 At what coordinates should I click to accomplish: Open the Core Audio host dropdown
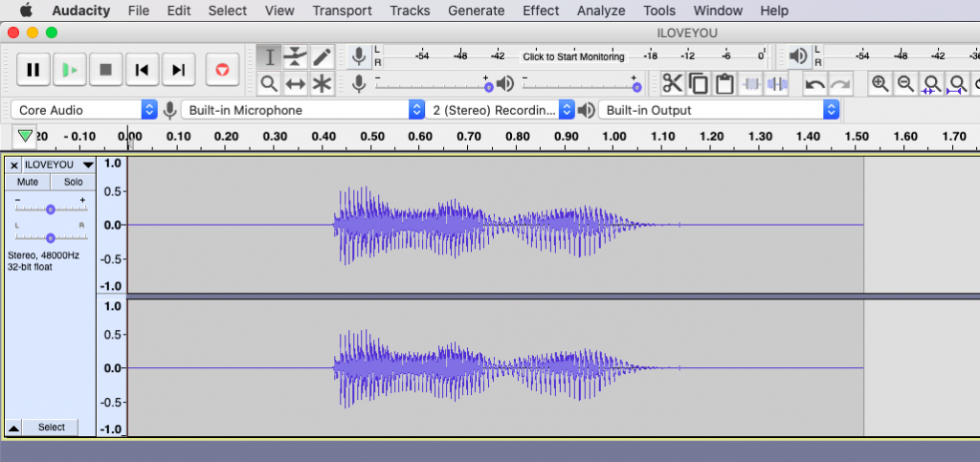click(x=84, y=111)
